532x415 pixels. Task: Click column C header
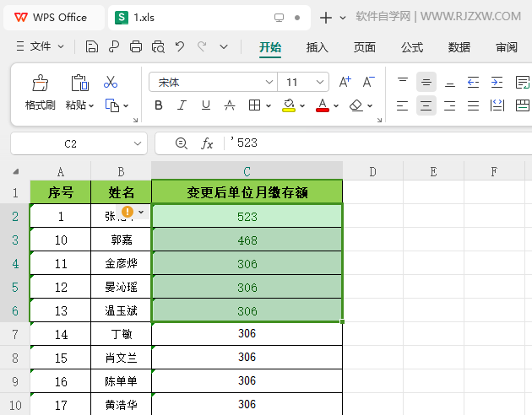coord(247,171)
